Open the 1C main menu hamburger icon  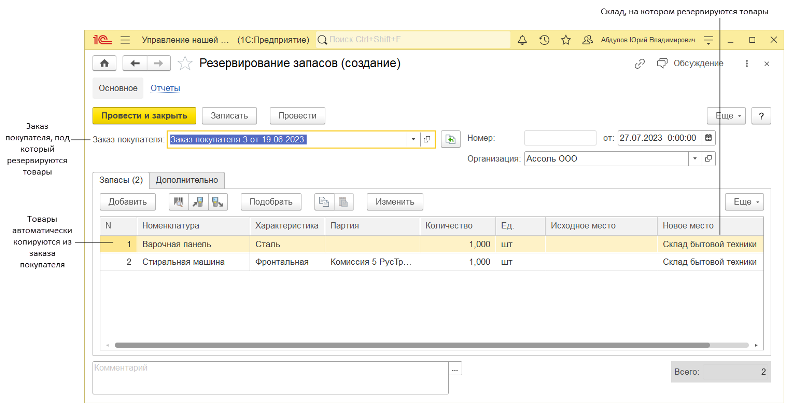pos(126,40)
